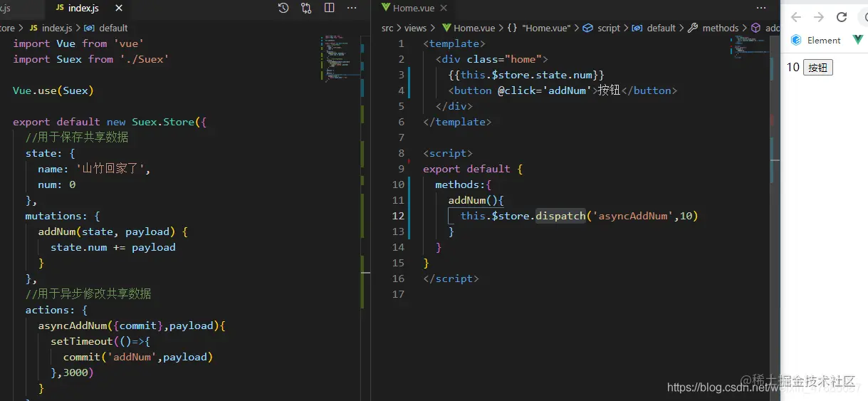Open changes source control icon
The width and height of the screenshot is (868, 401).
[x=306, y=9]
